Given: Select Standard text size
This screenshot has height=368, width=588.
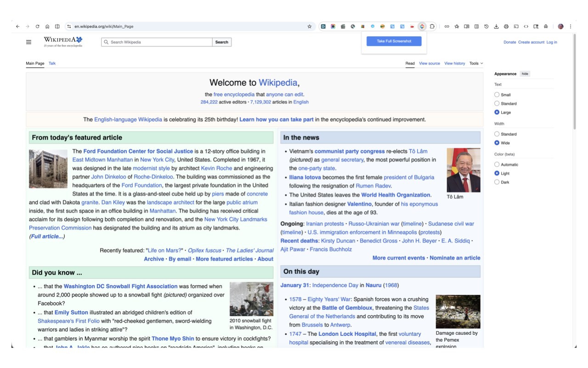Looking at the screenshot, I should point(497,103).
